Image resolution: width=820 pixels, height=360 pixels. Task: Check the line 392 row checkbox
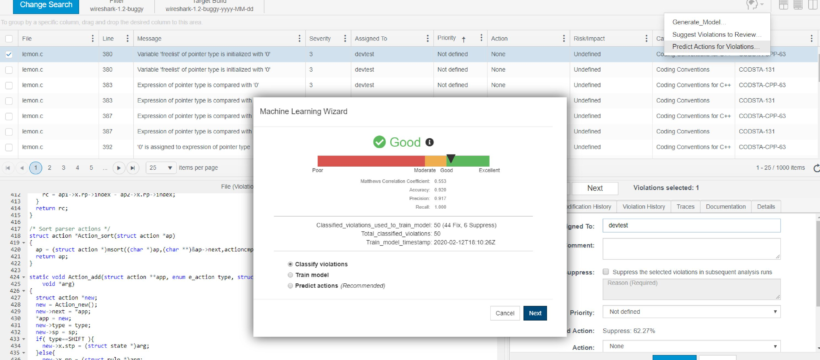9,147
